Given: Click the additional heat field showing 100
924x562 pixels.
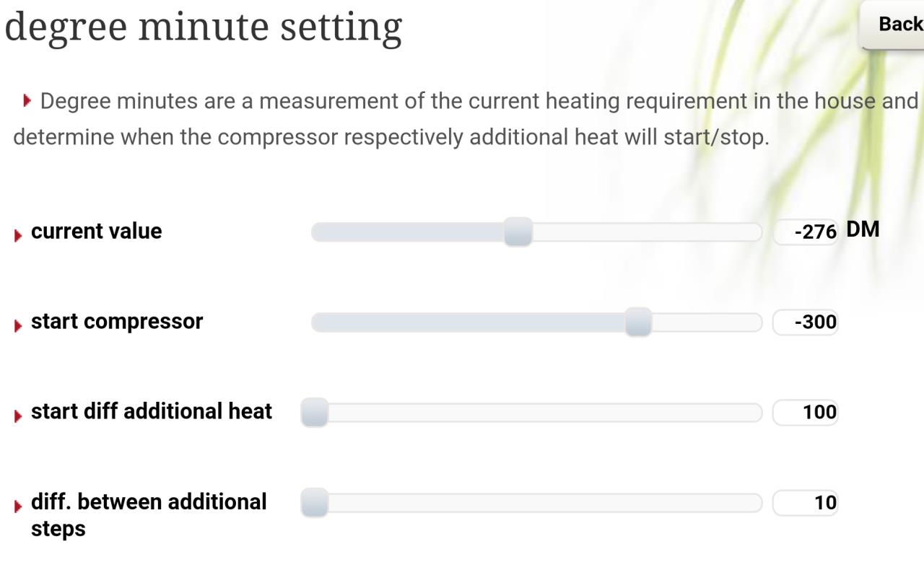Looking at the screenshot, I should tap(806, 413).
